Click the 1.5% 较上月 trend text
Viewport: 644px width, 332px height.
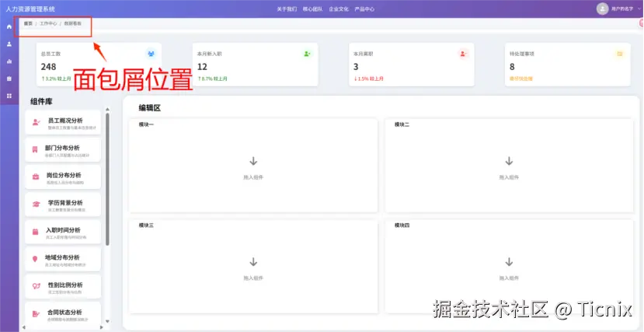[368, 79]
